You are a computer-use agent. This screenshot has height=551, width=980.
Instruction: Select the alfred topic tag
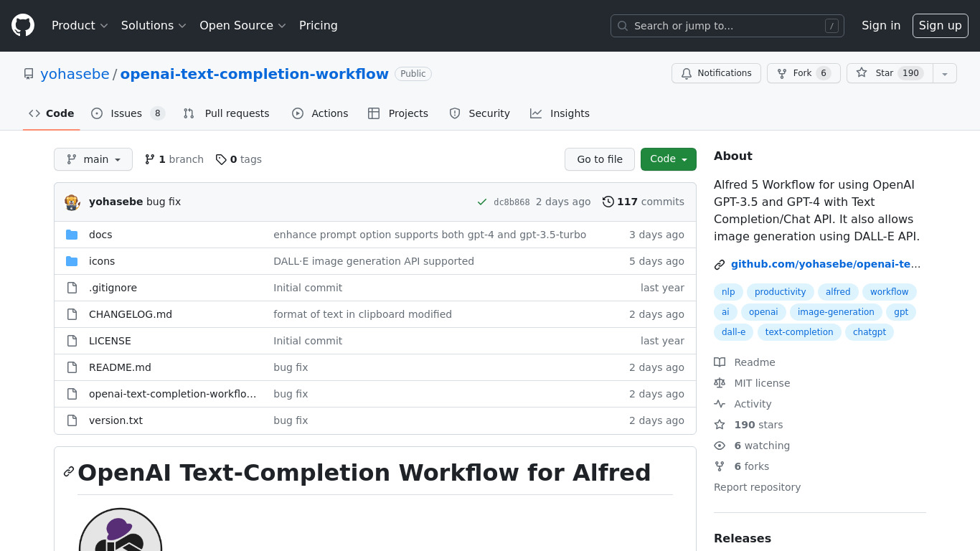tap(838, 292)
